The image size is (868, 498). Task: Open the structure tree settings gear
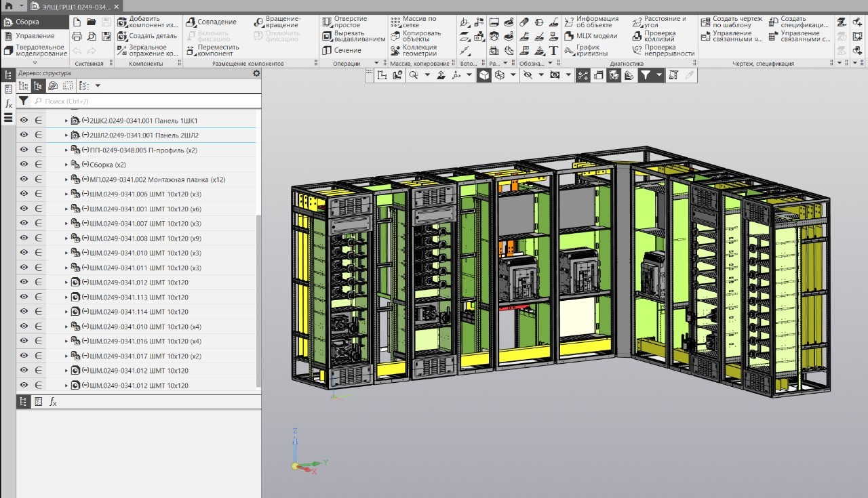click(256, 73)
